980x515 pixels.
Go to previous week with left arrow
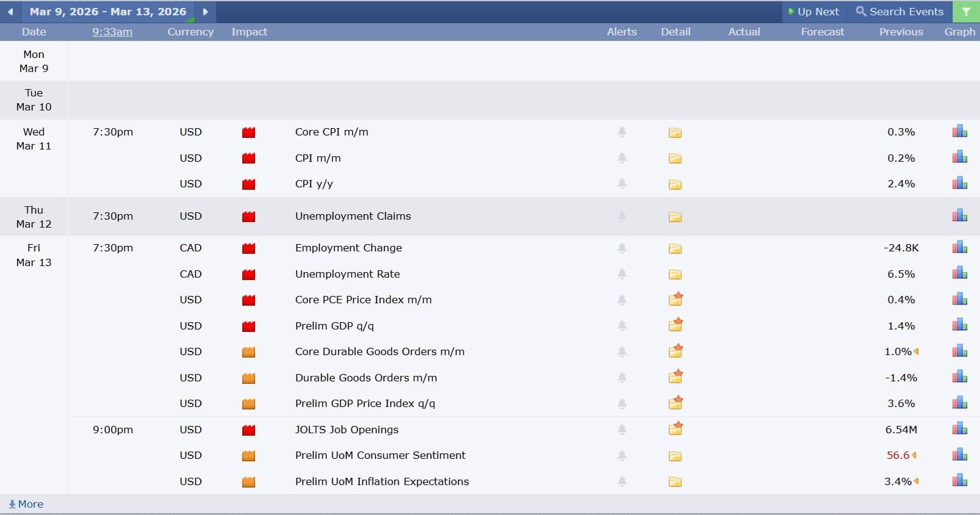[10, 12]
